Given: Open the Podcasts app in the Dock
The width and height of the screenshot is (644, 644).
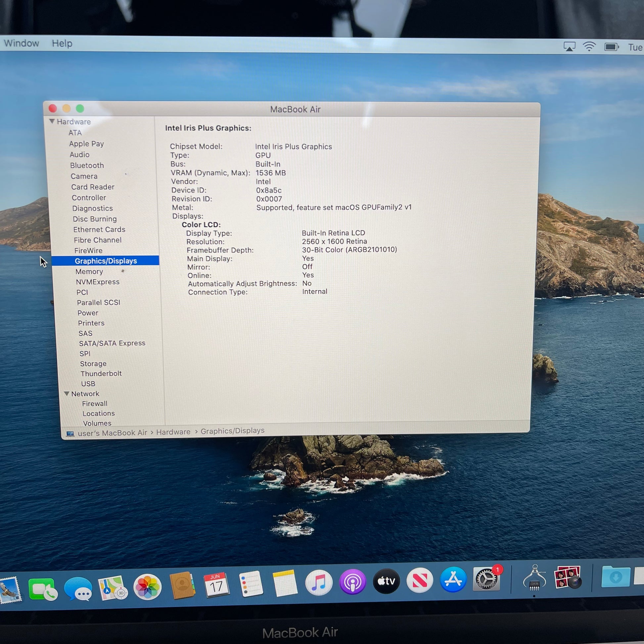Looking at the screenshot, I should pos(352,582).
